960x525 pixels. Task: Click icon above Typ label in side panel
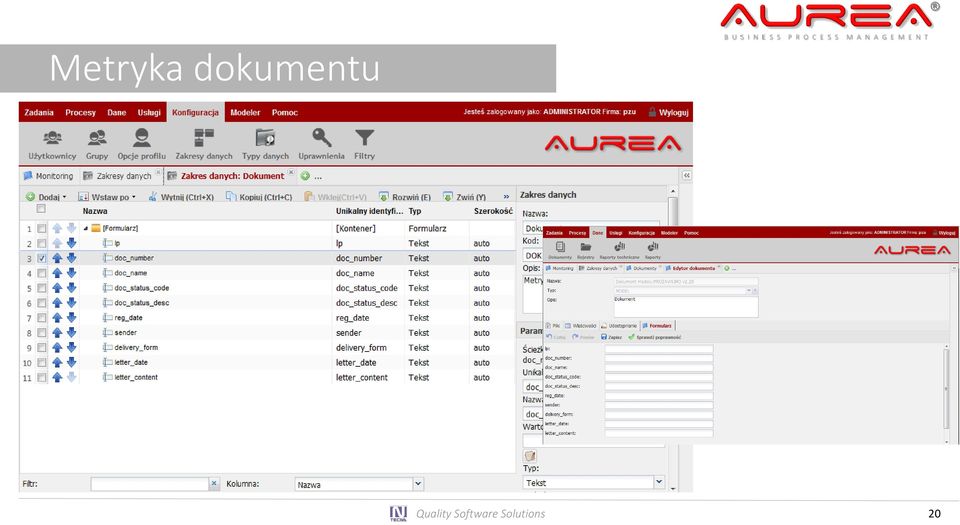point(530,456)
